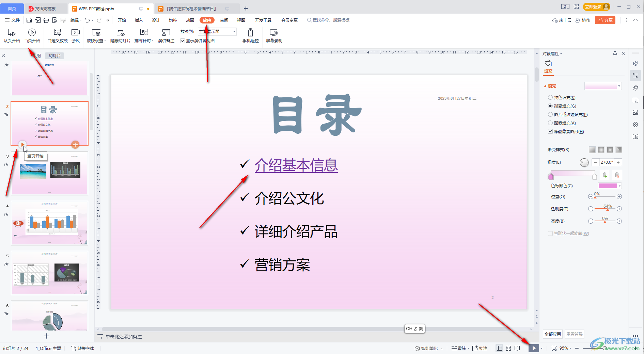Screen dimensions: 644x354
Task: Open the Design (设计) tab
Action: pyautogui.click(x=156, y=20)
